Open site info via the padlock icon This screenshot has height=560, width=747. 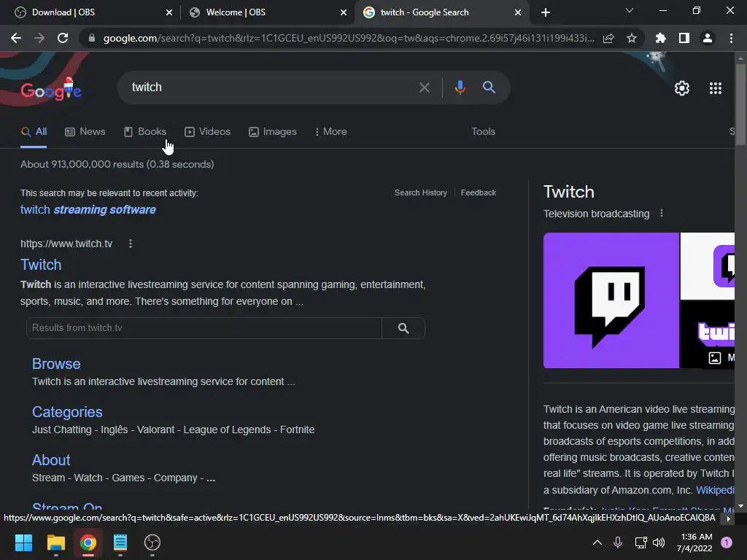[92, 38]
